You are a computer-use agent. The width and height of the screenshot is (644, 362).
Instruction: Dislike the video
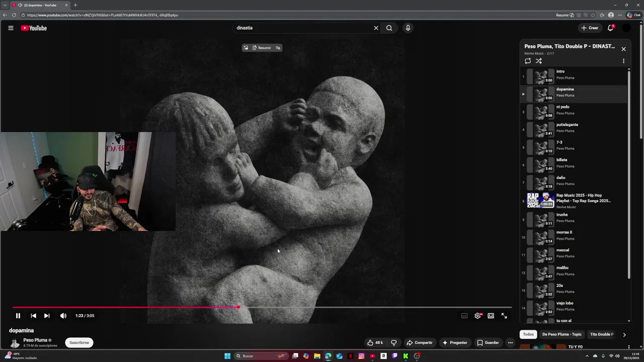click(394, 343)
